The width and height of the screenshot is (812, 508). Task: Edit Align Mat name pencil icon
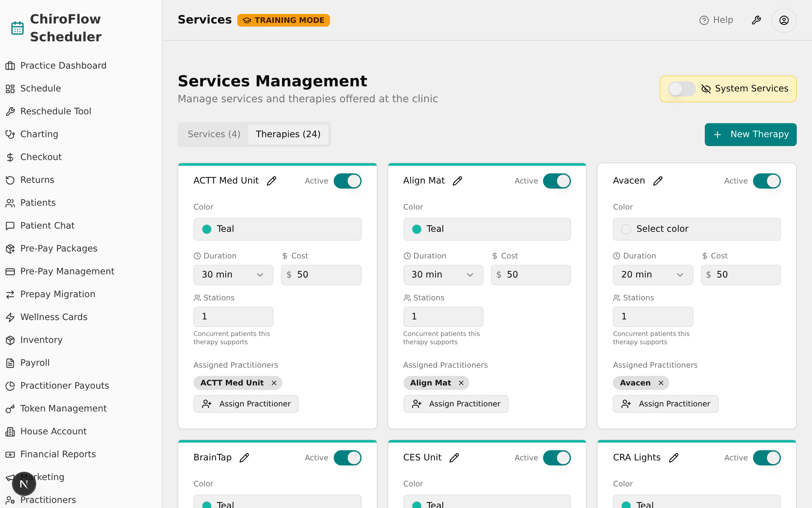(457, 181)
